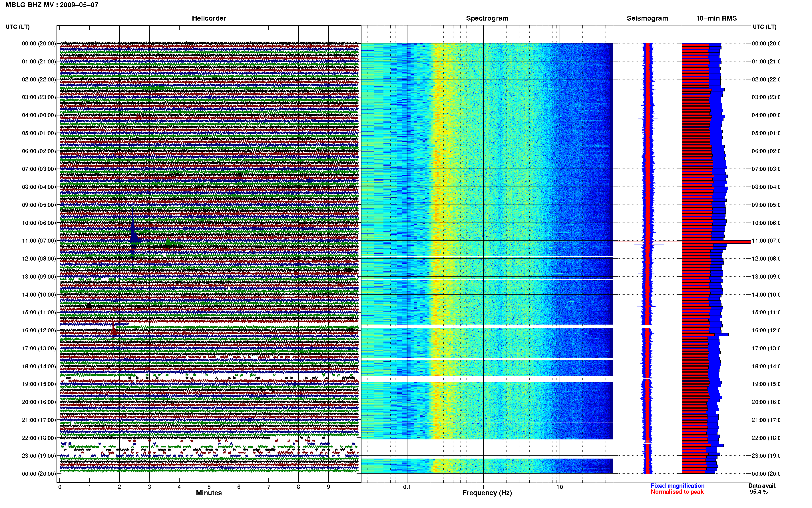
Task: Click the Minutes axis title
Action: coord(209,493)
